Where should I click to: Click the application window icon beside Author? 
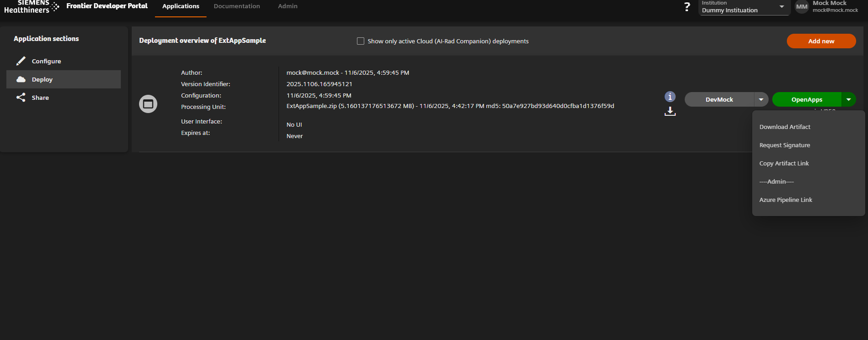[148, 104]
